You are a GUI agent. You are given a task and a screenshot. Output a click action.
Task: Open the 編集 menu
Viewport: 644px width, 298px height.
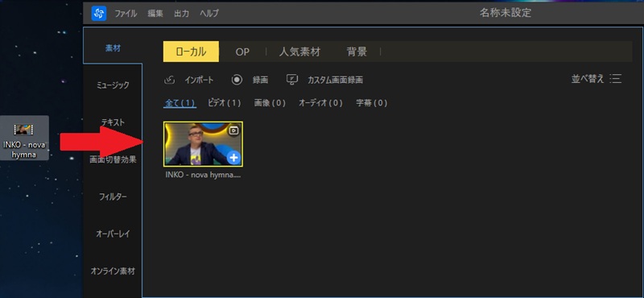155,13
